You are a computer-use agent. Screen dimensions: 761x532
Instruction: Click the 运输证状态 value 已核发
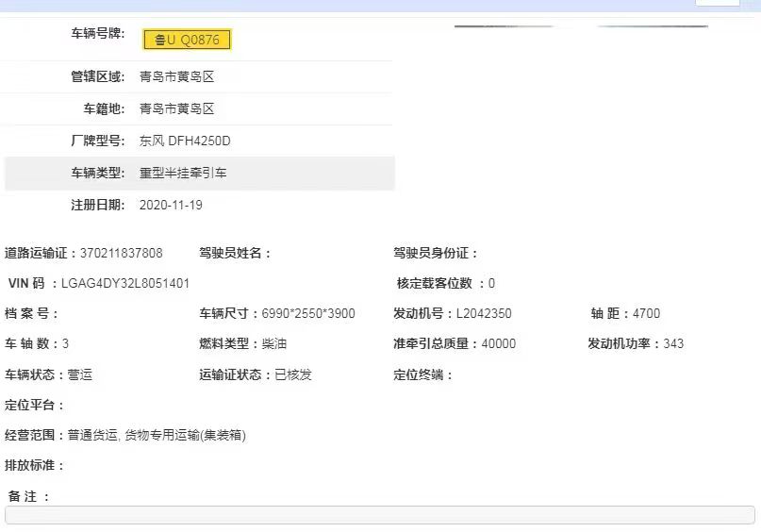292,374
